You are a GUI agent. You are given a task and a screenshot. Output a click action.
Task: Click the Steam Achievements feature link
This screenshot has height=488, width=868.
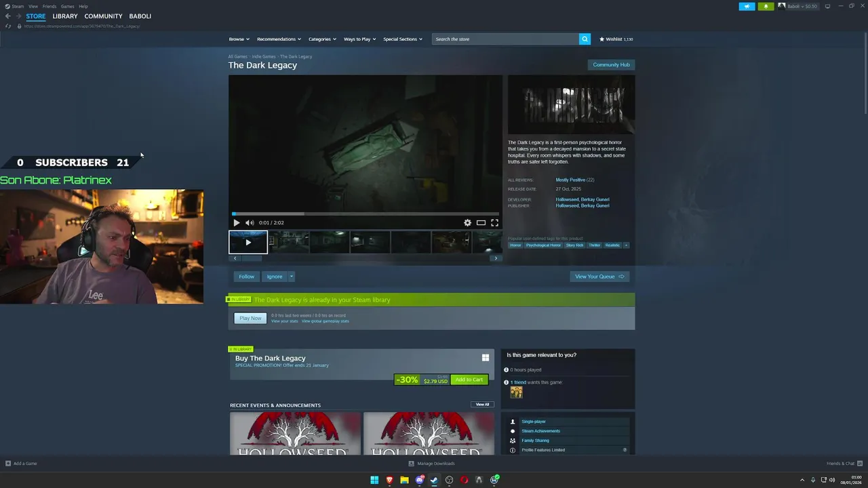tap(540, 431)
